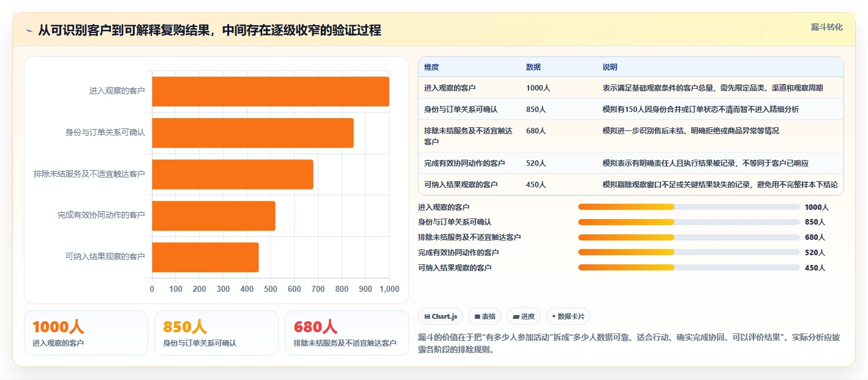Click the table value 850人

536,109
